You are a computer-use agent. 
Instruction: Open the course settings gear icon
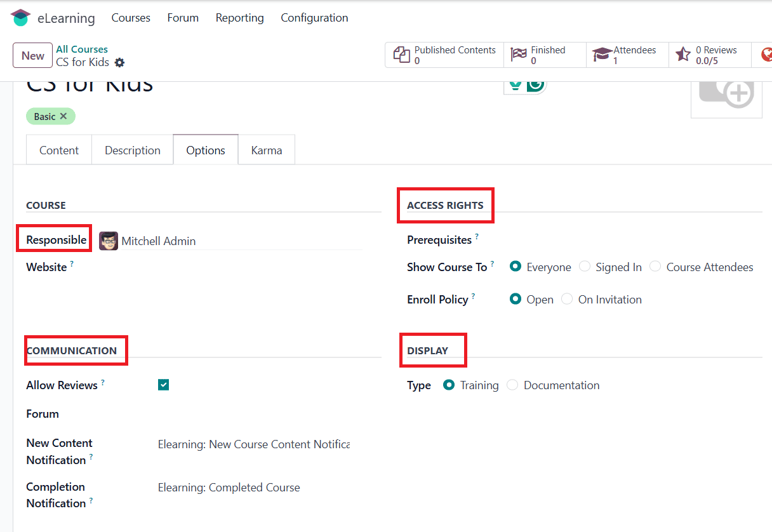[119, 62]
